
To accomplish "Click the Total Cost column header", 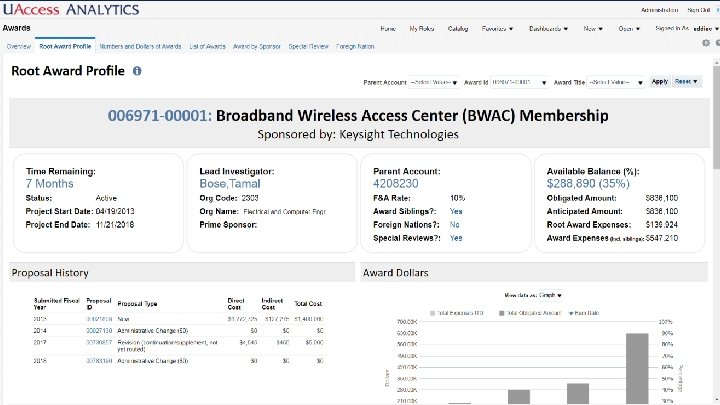I will tap(308, 304).
